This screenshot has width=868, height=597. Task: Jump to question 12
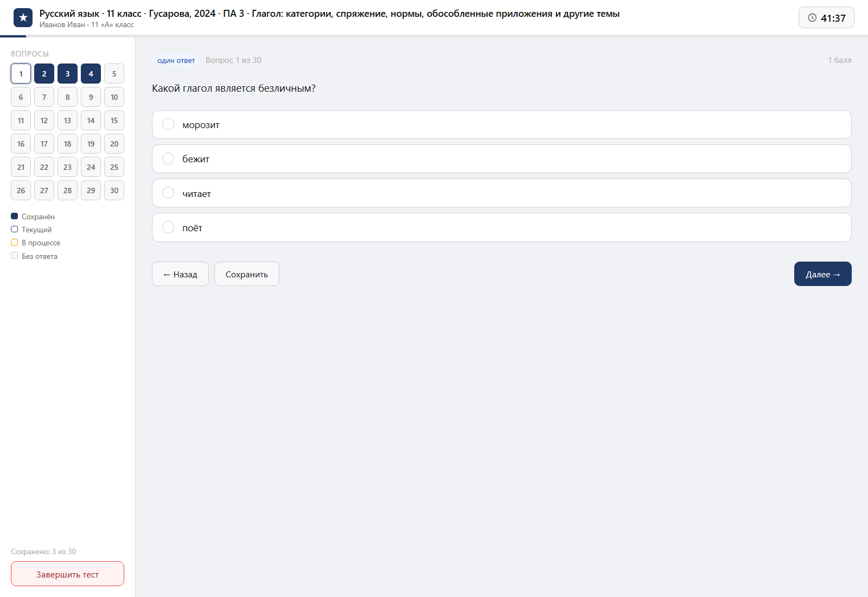(x=44, y=120)
